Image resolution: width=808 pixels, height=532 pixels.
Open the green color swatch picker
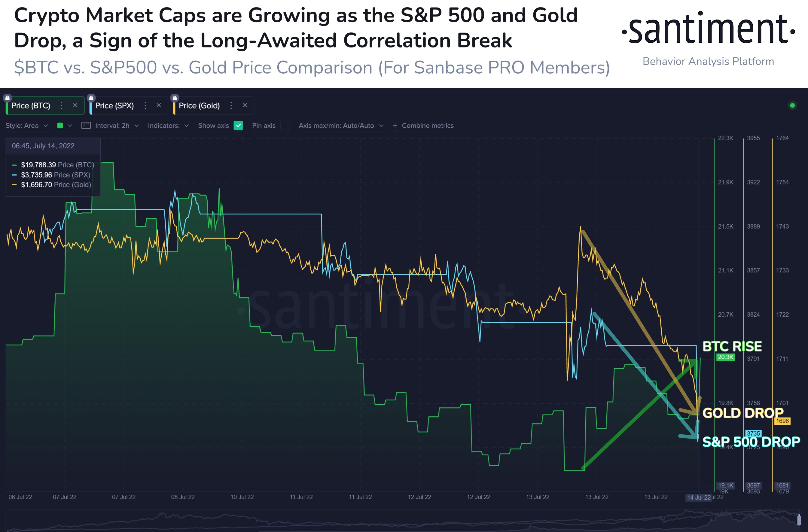[65, 126]
